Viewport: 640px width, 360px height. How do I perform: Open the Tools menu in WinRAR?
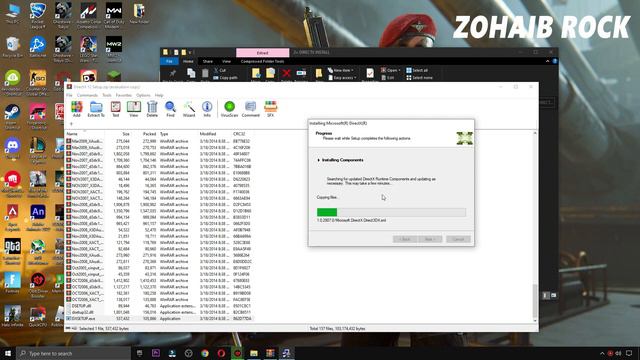click(x=107, y=95)
